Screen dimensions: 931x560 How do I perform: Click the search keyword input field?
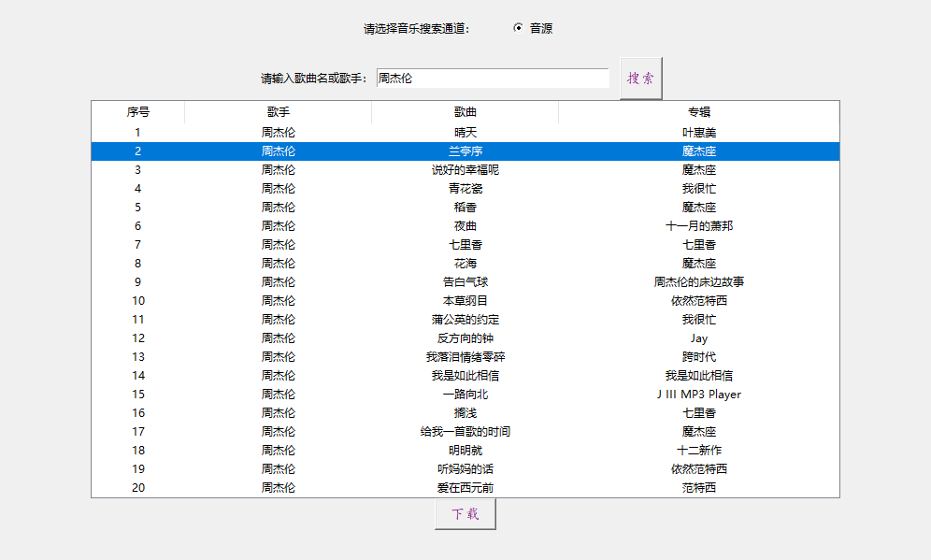coord(493,77)
